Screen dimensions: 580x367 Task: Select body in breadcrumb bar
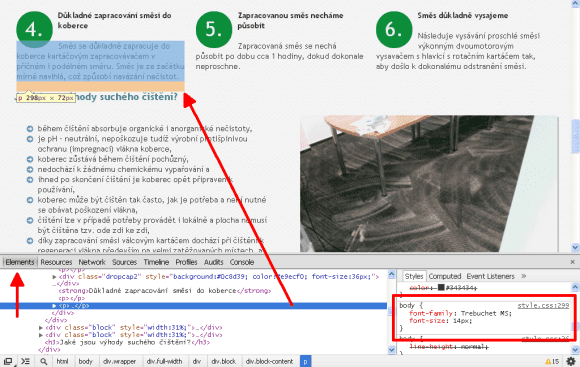click(x=85, y=361)
